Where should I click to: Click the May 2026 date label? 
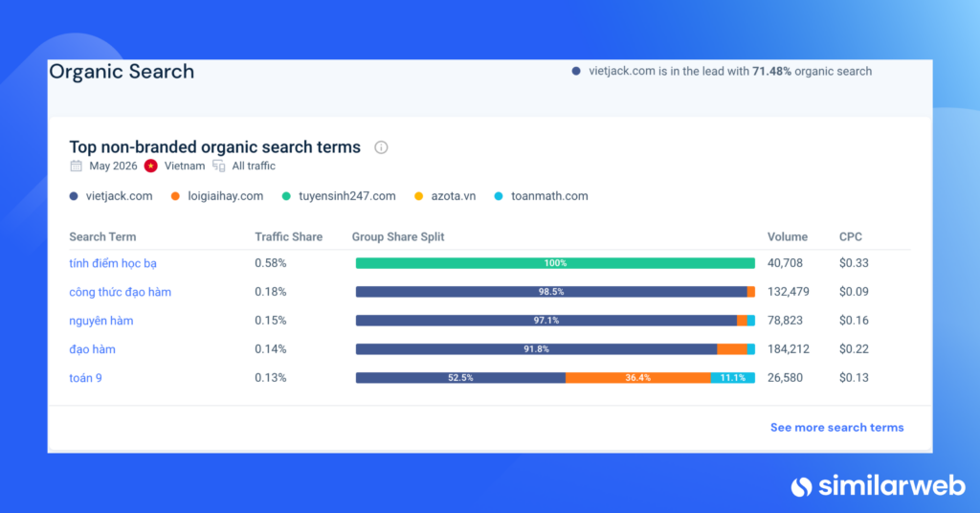[113, 167]
